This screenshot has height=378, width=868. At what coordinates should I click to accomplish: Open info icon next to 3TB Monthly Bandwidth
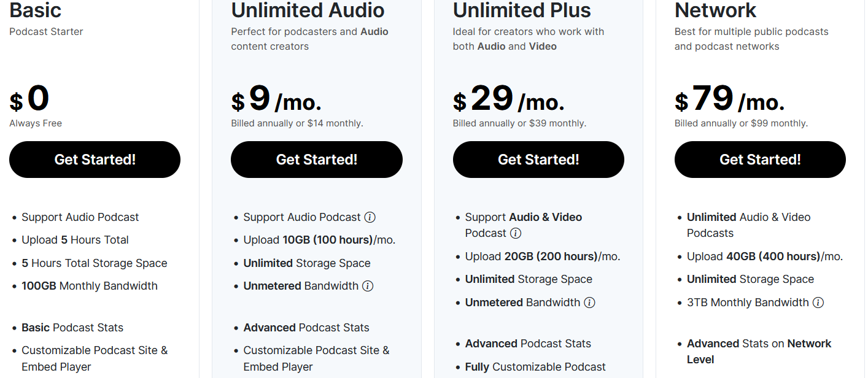(x=818, y=302)
